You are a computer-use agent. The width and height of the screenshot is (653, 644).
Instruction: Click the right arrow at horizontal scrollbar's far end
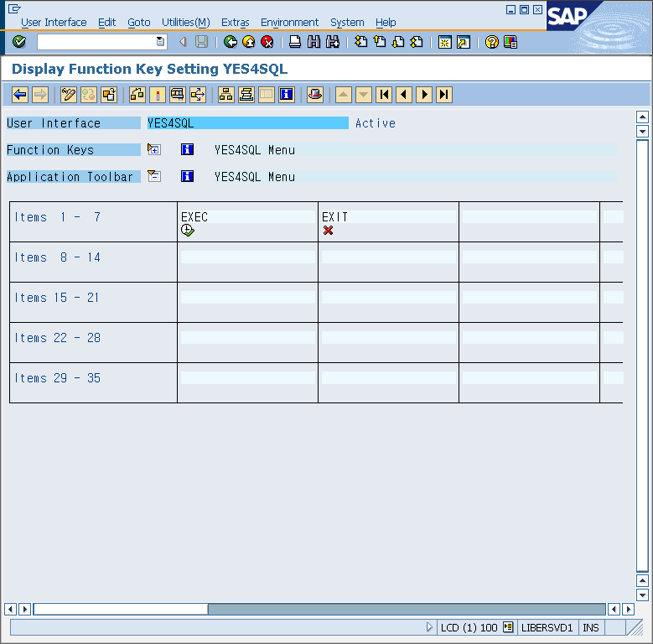[628, 609]
